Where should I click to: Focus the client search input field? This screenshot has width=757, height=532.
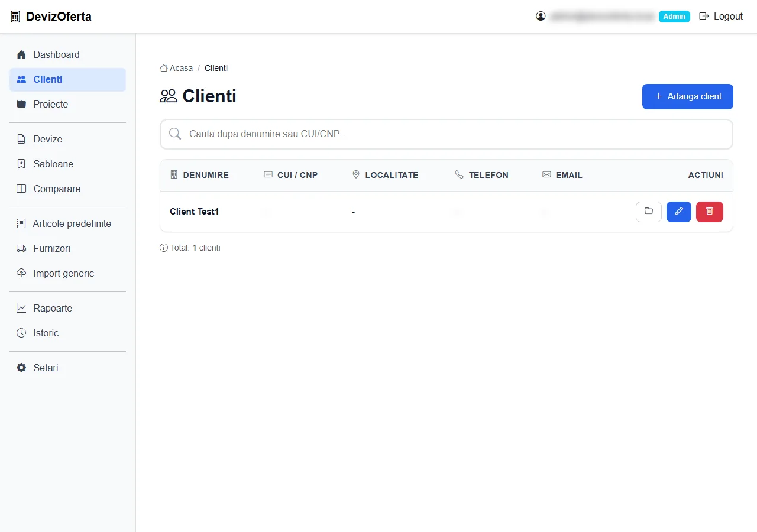point(446,134)
